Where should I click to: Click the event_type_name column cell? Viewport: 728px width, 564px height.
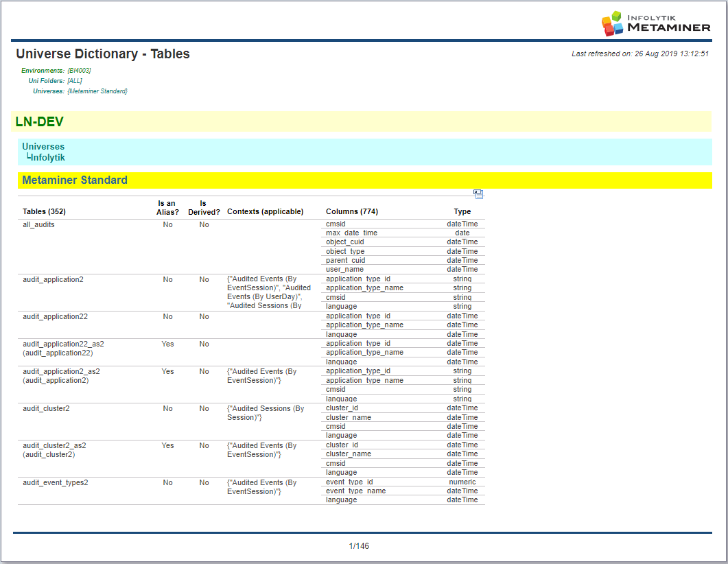click(x=355, y=491)
